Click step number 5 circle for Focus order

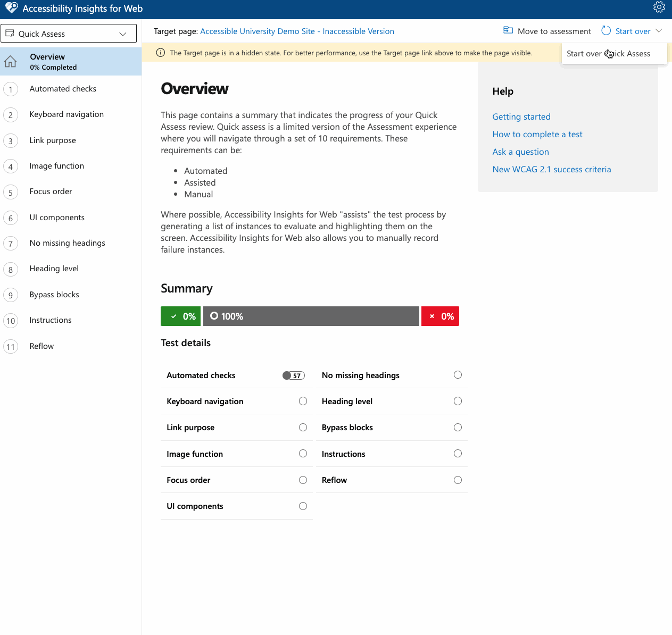pos(11,192)
